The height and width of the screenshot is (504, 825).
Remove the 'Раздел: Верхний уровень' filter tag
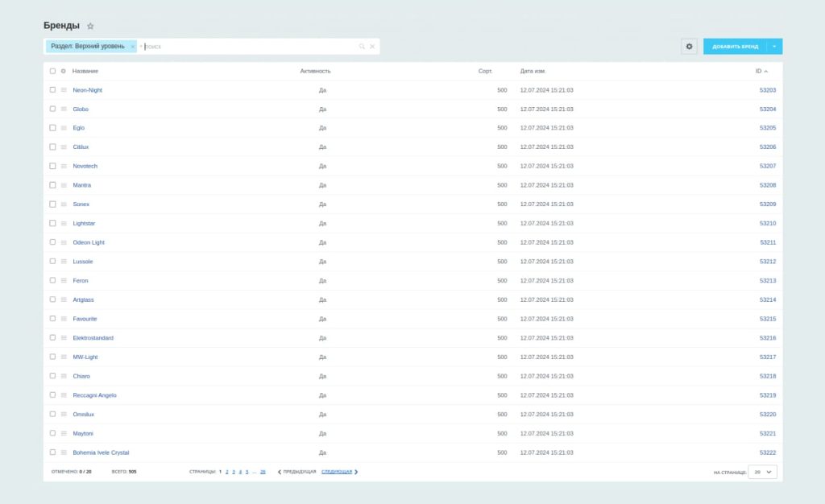133,46
